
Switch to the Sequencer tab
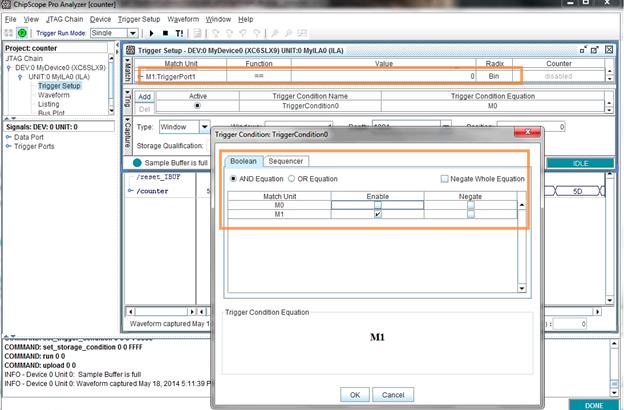[x=286, y=161]
